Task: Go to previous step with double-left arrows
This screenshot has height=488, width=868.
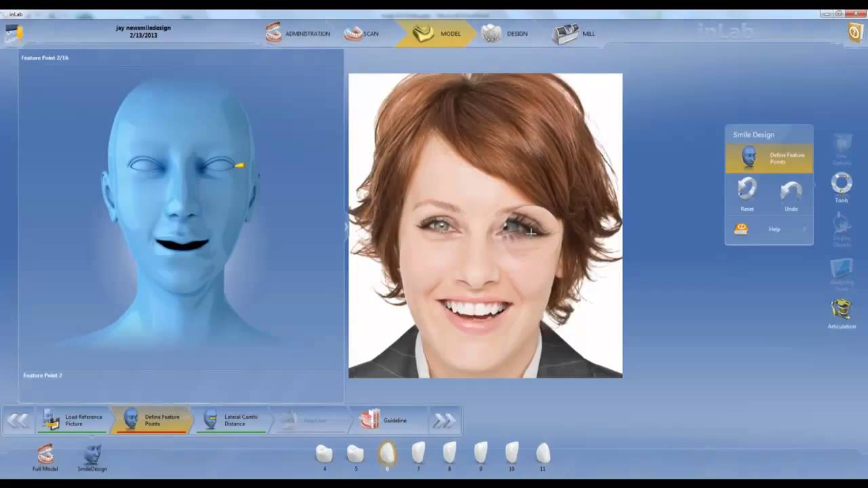Action: coord(18,421)
